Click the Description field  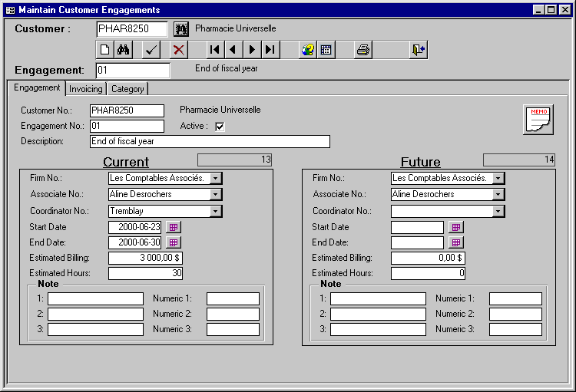[x=209, y=141]
